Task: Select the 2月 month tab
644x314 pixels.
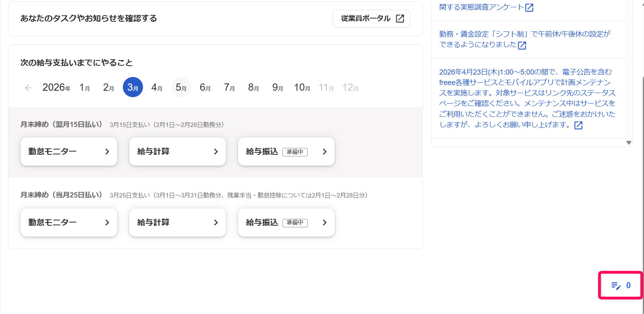Action: click(x=109, y=87)
